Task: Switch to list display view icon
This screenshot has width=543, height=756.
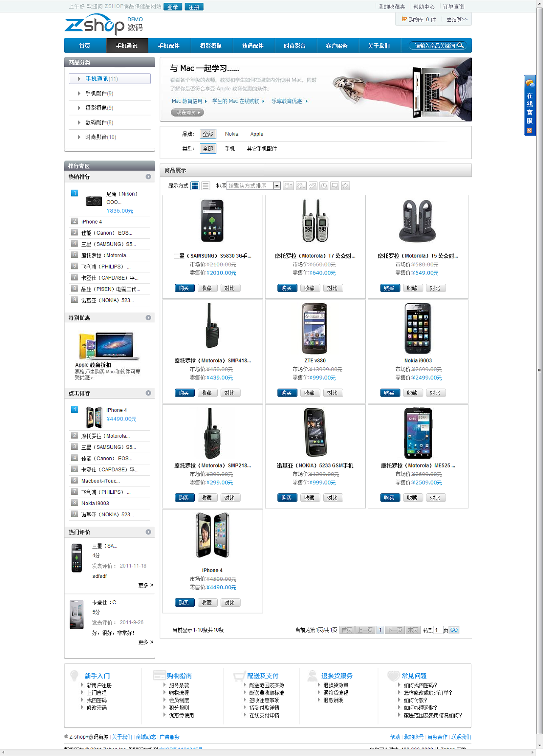Action: 206,186
